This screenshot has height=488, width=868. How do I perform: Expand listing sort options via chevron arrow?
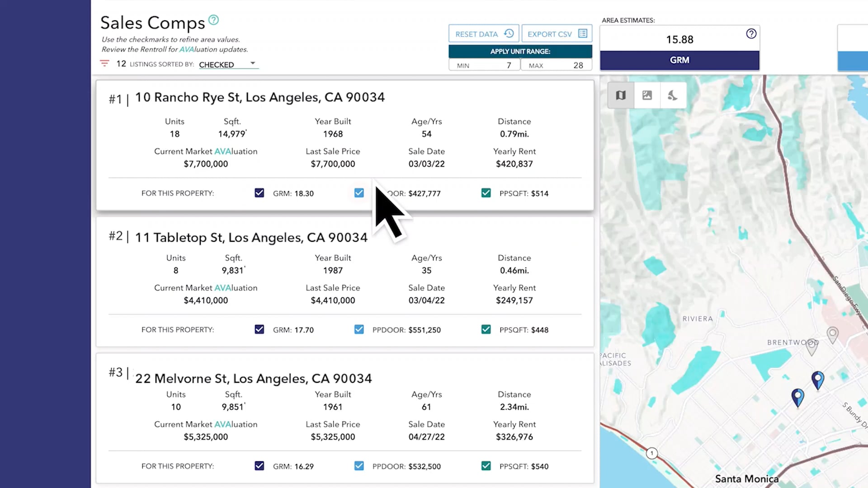(x=253, y=63)
